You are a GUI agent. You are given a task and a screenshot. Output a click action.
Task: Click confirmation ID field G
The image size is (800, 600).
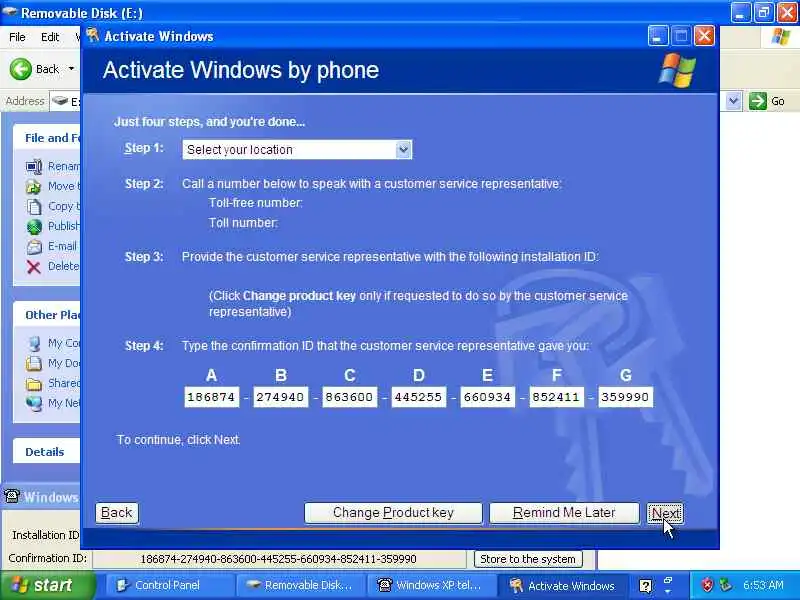tap(626, 397)
